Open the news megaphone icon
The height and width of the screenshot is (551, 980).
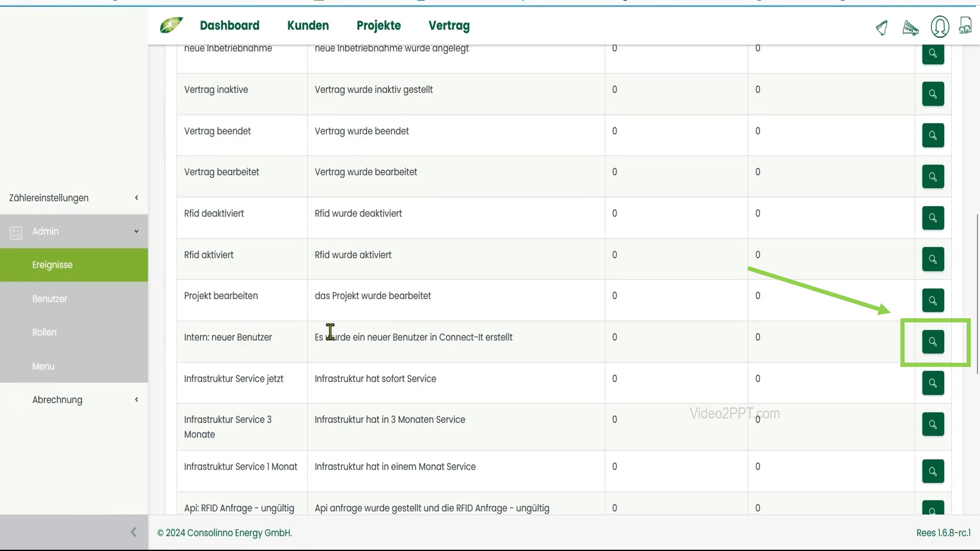pos(911,27)
